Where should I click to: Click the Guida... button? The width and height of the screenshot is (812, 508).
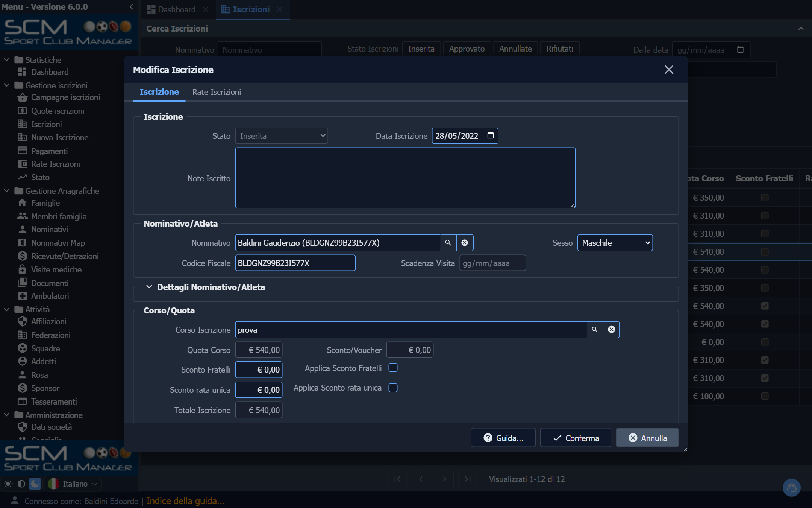[503, 438]
